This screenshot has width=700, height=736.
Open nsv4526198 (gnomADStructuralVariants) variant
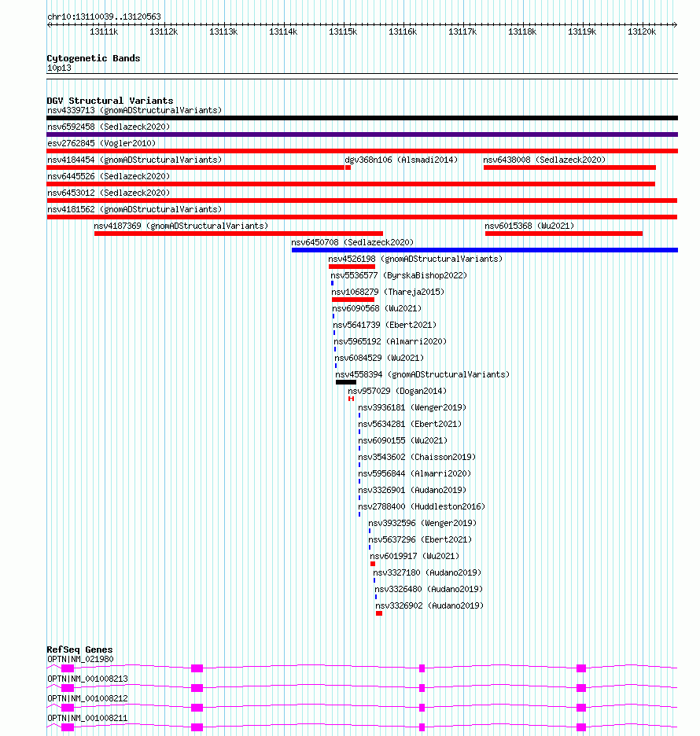pyautogui.click(x=415, y=259)
